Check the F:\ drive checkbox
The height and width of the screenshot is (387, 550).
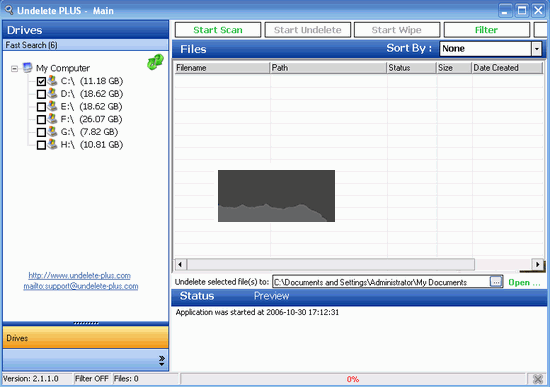click(x=41, y=120)
